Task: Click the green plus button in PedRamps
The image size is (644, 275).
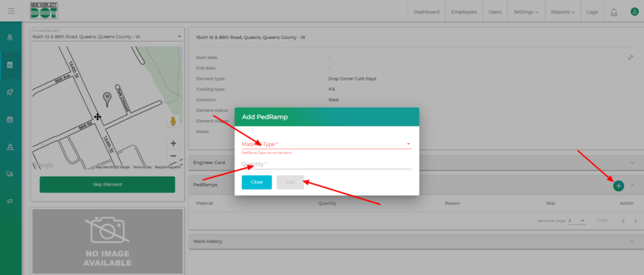Action: 618,186
